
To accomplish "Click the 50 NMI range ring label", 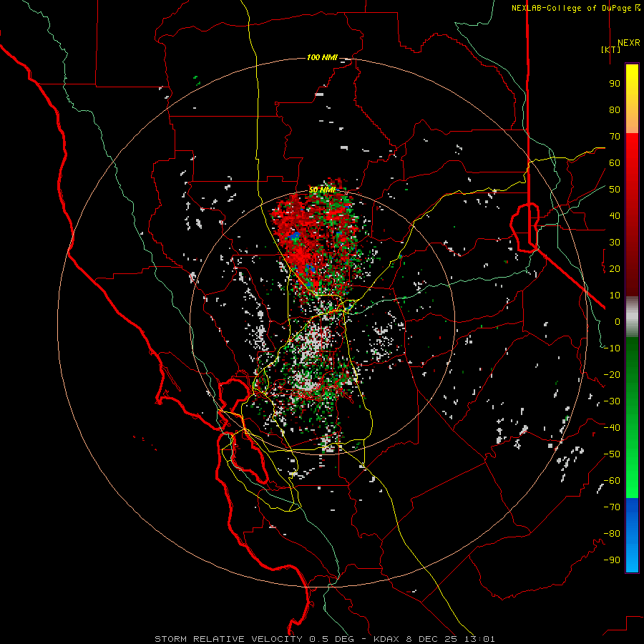I will pyautogui.click(x=323, y=190).
